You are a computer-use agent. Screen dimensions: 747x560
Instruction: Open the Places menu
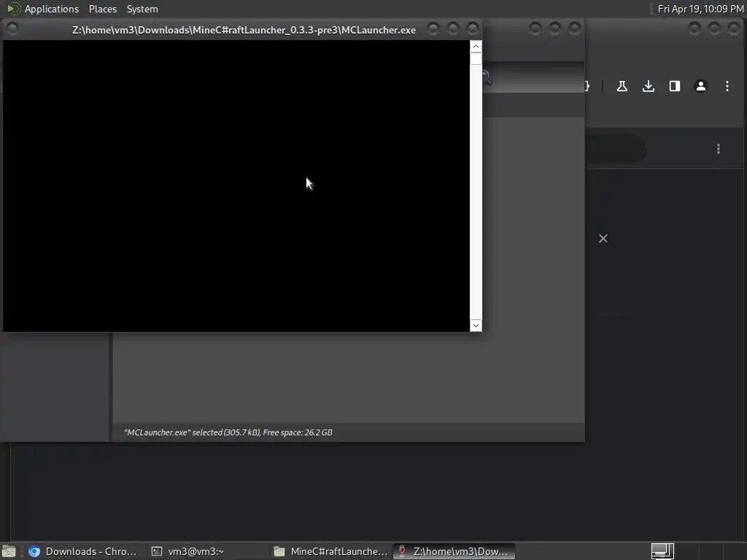point(103,9)
